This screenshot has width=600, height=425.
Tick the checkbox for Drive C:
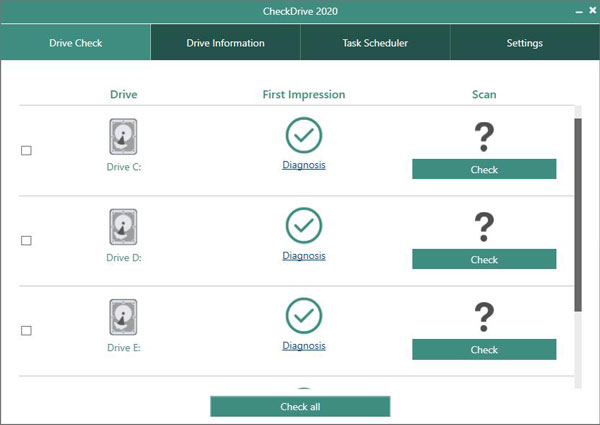pos(26,150)
